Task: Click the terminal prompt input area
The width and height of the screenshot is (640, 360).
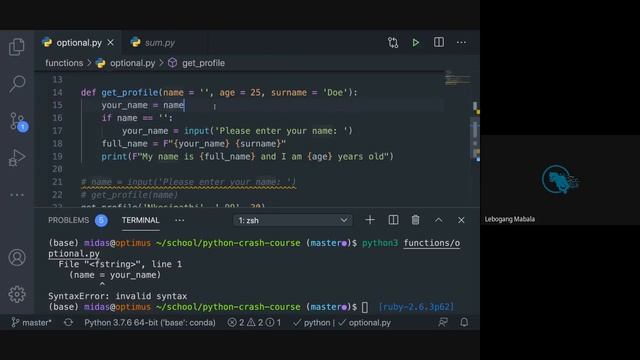Action: pos(365,307)
